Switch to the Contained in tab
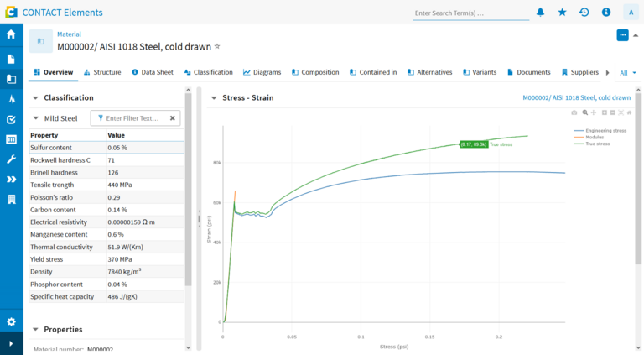The image size is (644, 355). pos(373,72)
